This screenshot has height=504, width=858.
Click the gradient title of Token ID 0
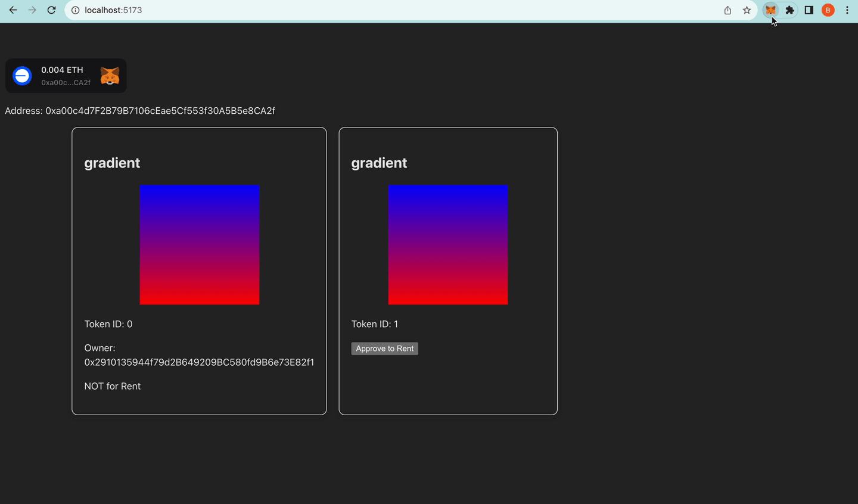tap(112, 163)
